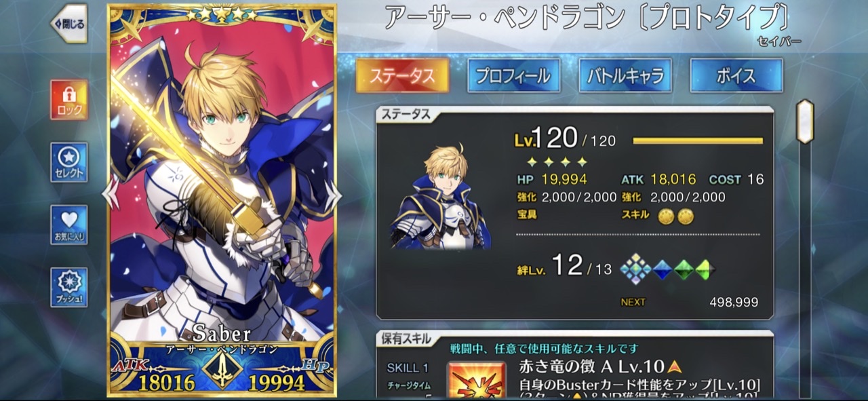Image resolution: width=868 pixels, height=401 pixels.
Task: Select the ステータス tab
Action: 402,75
